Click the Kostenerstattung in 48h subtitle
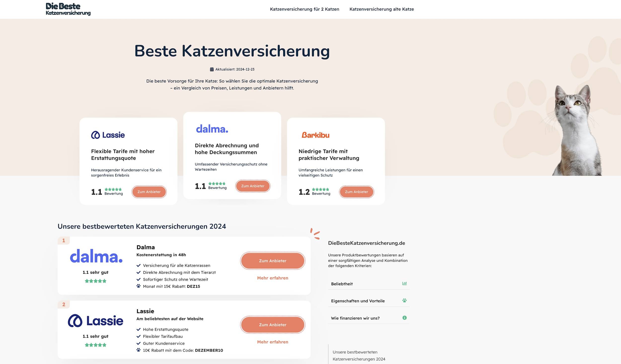 click(161, 255)
